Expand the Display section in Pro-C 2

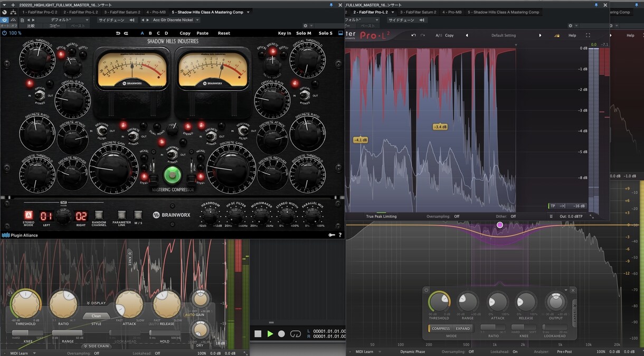[96, 303]
